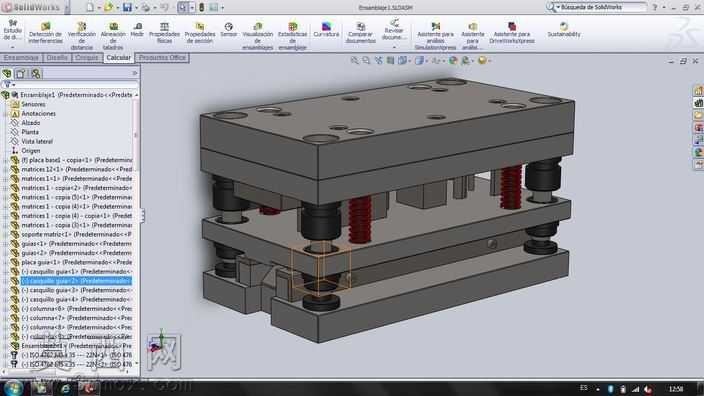Open the dropdown next to Save icon
The image size is (704, 396).
135,8
